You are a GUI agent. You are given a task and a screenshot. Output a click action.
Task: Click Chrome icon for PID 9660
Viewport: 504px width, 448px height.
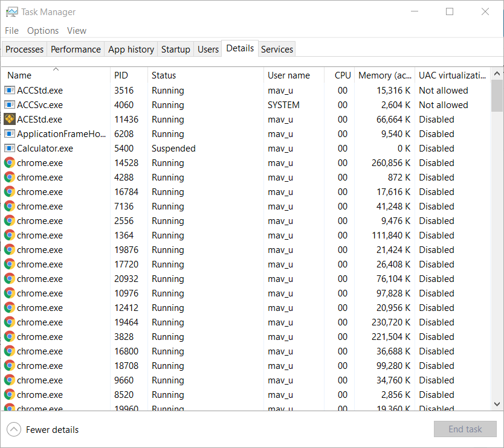(x=10, y=380)
